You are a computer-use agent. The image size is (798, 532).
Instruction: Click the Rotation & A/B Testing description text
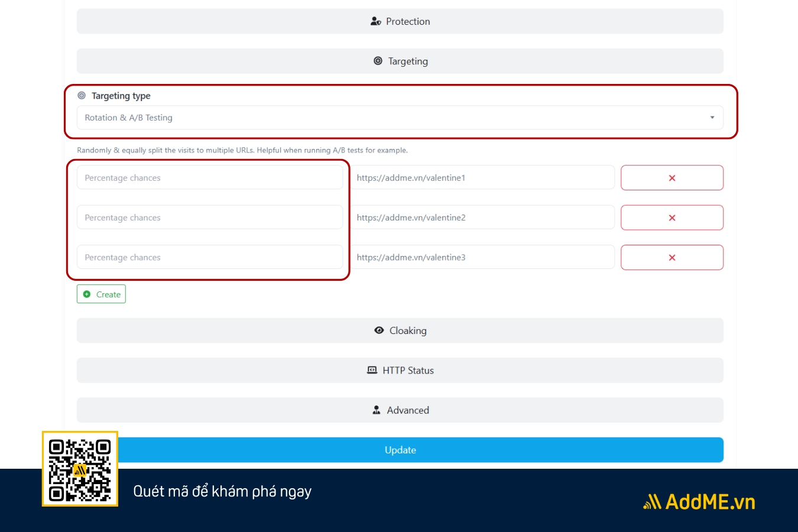tap(242, 150)
